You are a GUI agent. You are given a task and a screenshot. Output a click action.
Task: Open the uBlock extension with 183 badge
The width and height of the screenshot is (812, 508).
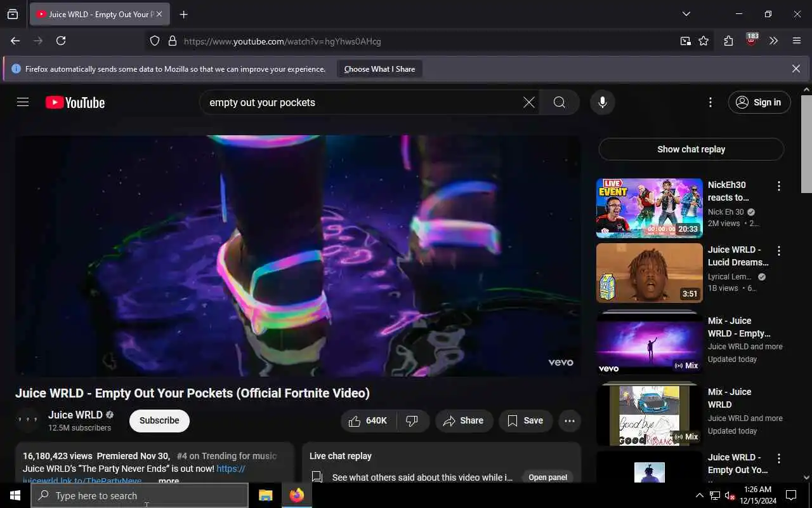pyautogui.click(x=752, y=39)
